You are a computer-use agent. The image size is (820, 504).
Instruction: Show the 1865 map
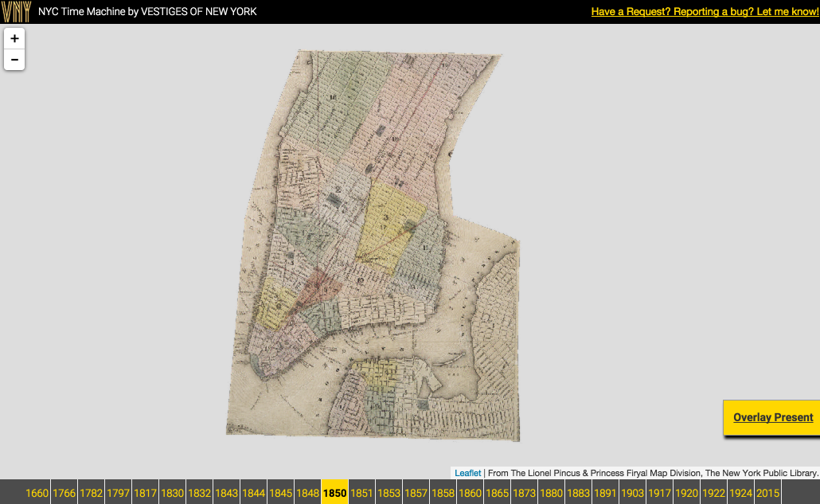(498, 493)
